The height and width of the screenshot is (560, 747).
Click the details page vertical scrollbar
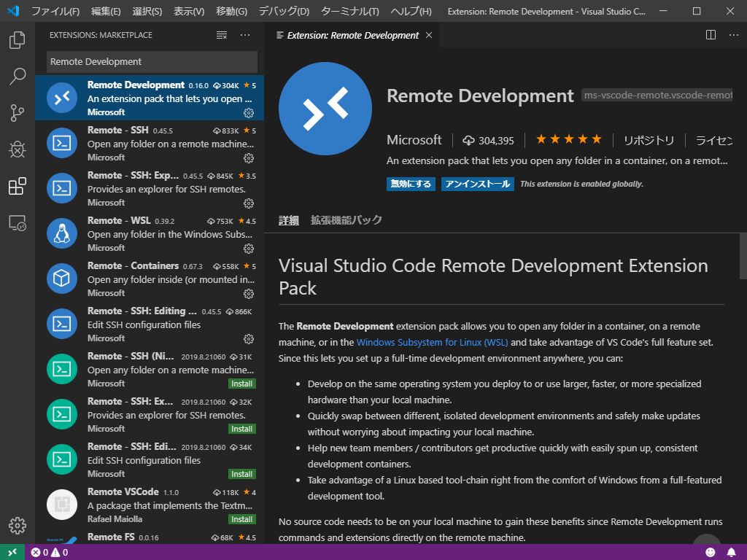743,256
